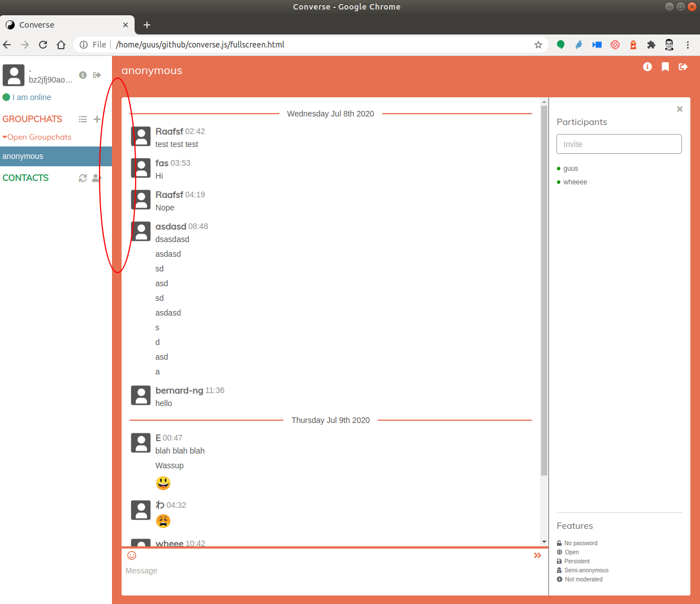Click the weary face emoji message
The width and height of the screenshot is (700, 604).
[x=163, y=521]
